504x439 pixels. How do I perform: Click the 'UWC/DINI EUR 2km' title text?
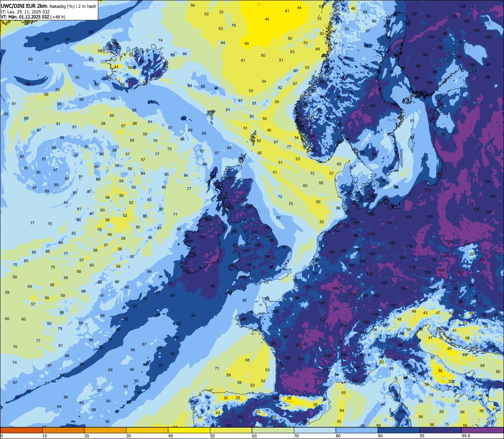(x=24, y=6)
